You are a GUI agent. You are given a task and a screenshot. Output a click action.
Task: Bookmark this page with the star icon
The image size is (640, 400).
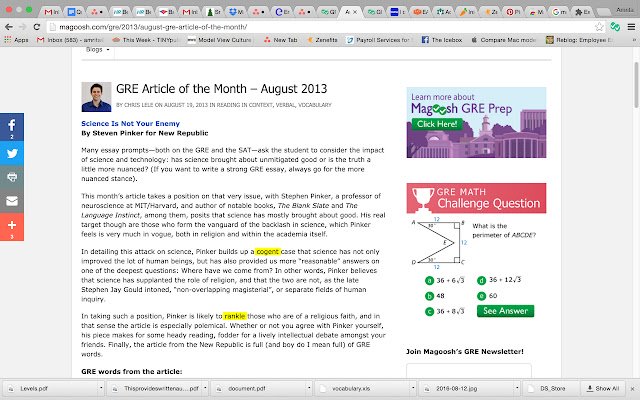599,27
